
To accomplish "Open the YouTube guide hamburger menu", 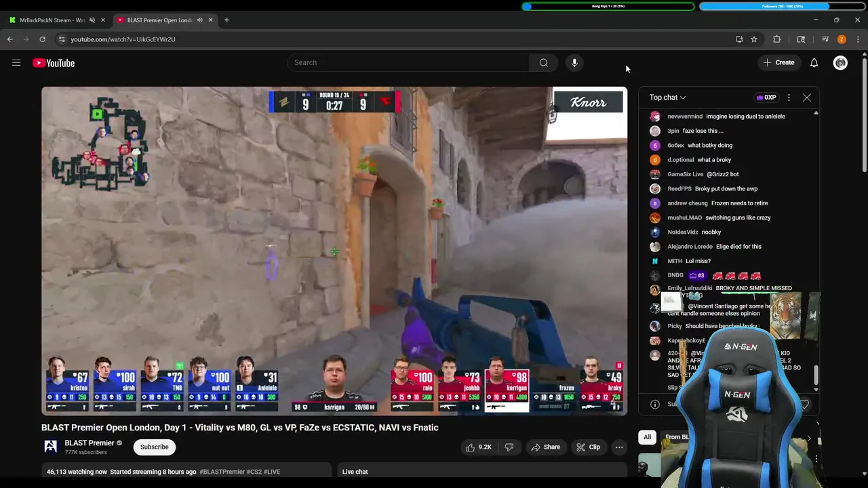I will (x=16, y=63).
